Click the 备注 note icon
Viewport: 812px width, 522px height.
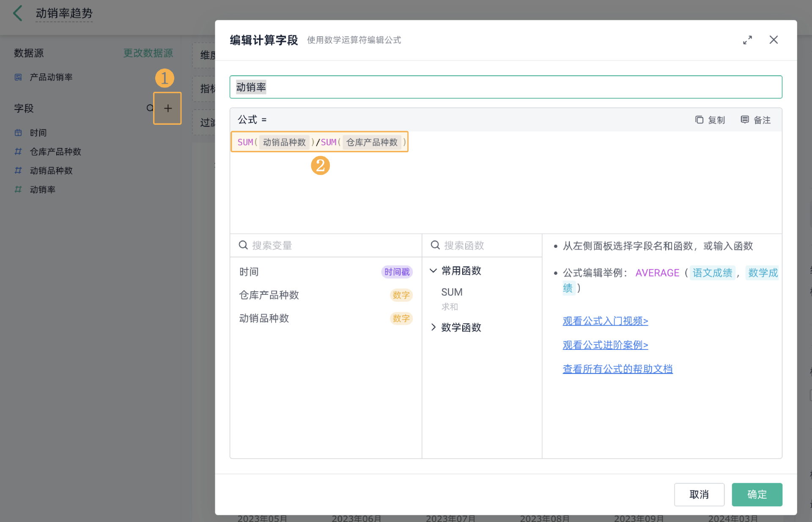(x=745, y=120)
